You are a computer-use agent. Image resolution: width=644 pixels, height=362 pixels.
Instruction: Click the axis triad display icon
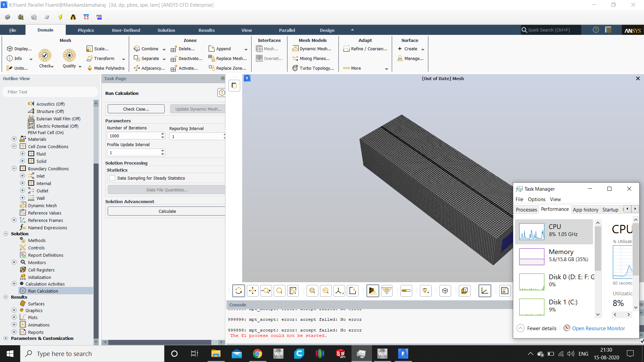485,291
